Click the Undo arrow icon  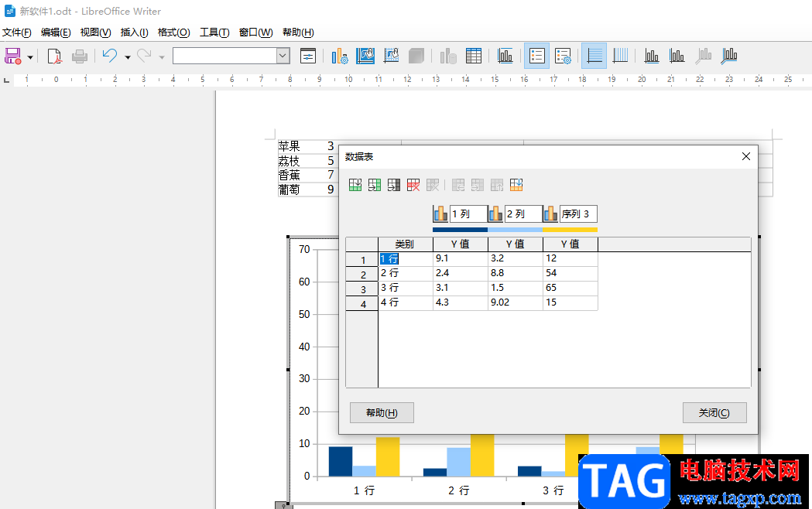110,56
